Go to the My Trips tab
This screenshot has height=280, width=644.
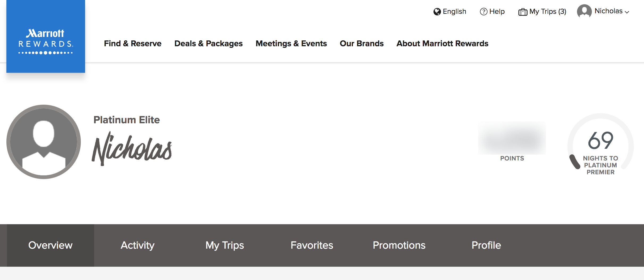pos(224,245)
